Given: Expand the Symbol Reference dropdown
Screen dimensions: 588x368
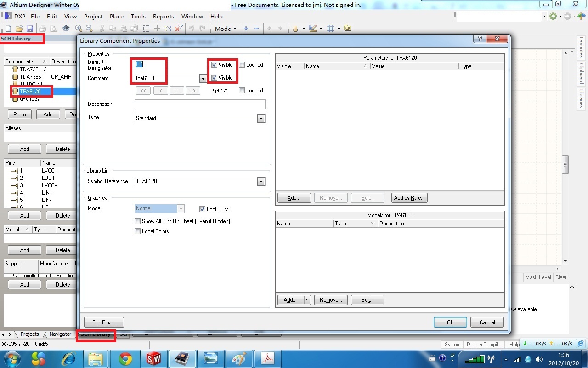Looking at the screenshot, I should [261, 181].
